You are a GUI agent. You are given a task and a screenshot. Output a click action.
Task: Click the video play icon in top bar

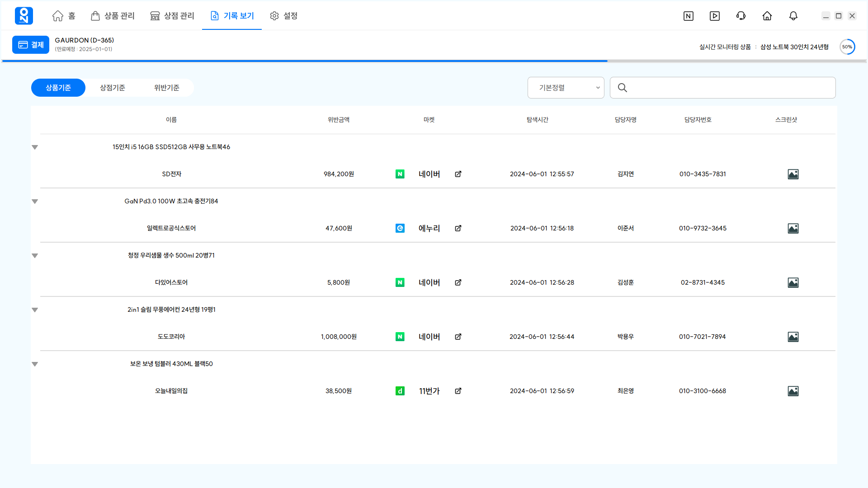point(715,16)
